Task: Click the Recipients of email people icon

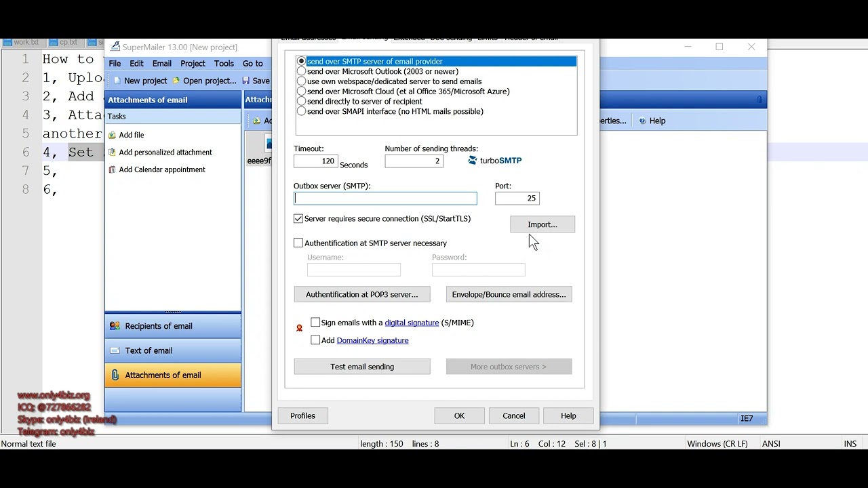Action: coord(115,326)
